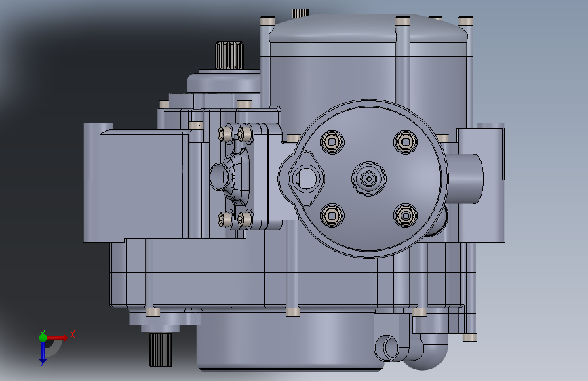Select the cylindrical port protruding right of the round cover

tap(465, 179)
